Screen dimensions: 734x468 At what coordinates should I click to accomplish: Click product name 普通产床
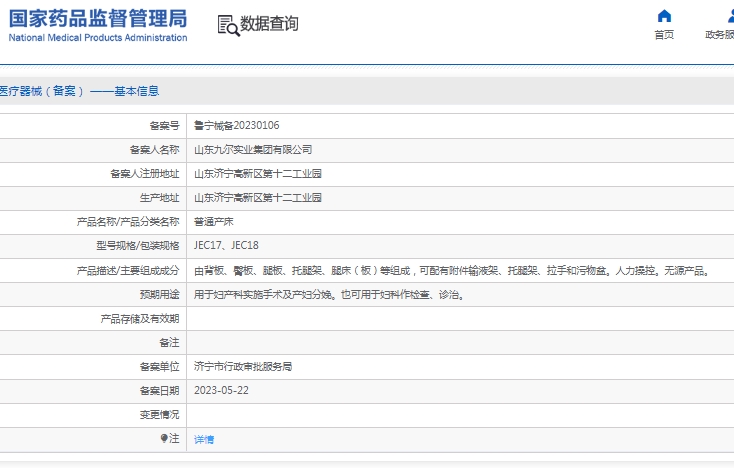click(x=213, y=222)
